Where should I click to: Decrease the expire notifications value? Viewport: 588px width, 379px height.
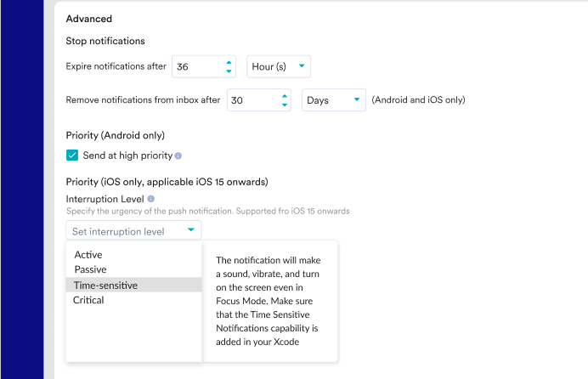pyautogui.click(x=228, y=71)
